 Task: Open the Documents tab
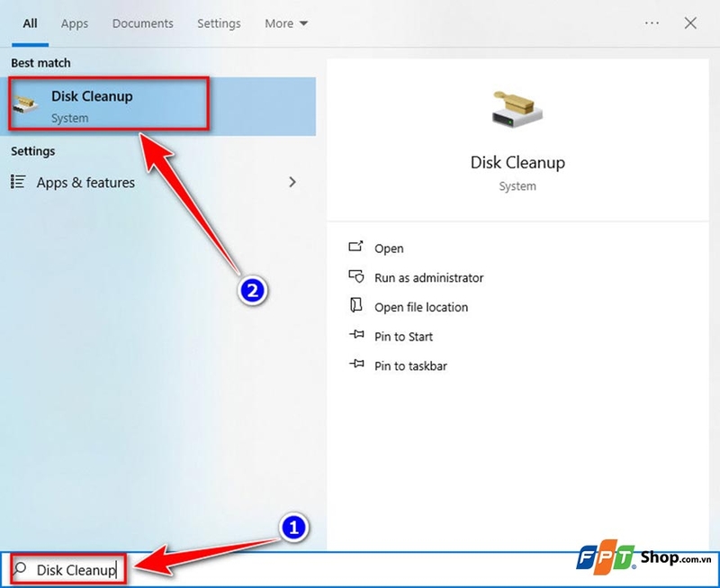coord(143,23)
